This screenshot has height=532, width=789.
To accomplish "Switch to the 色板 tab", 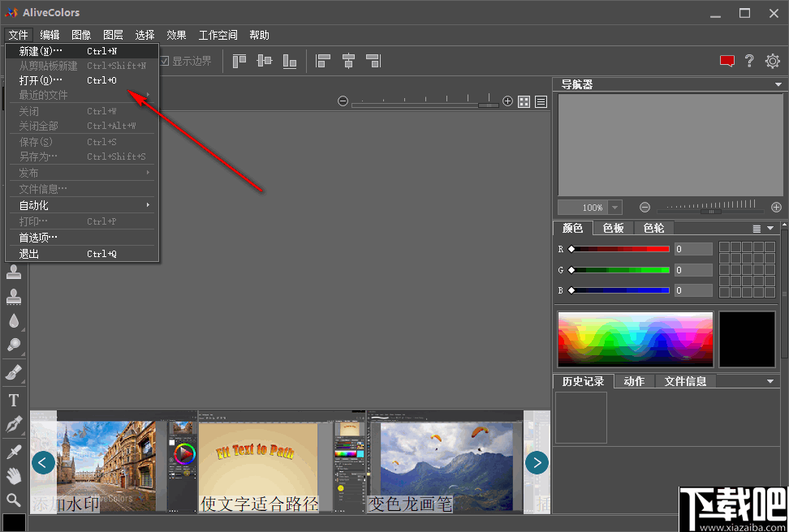I will tap(614, 228).
